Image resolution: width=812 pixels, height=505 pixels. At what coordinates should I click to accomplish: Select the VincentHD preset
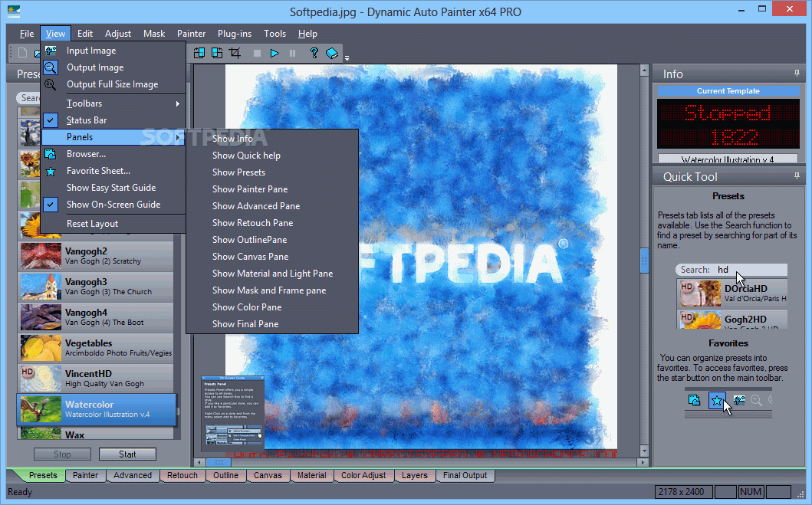coord(97,379)
